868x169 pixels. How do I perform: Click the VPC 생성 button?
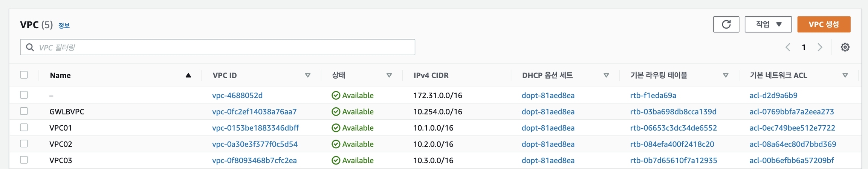pos(824,24)
